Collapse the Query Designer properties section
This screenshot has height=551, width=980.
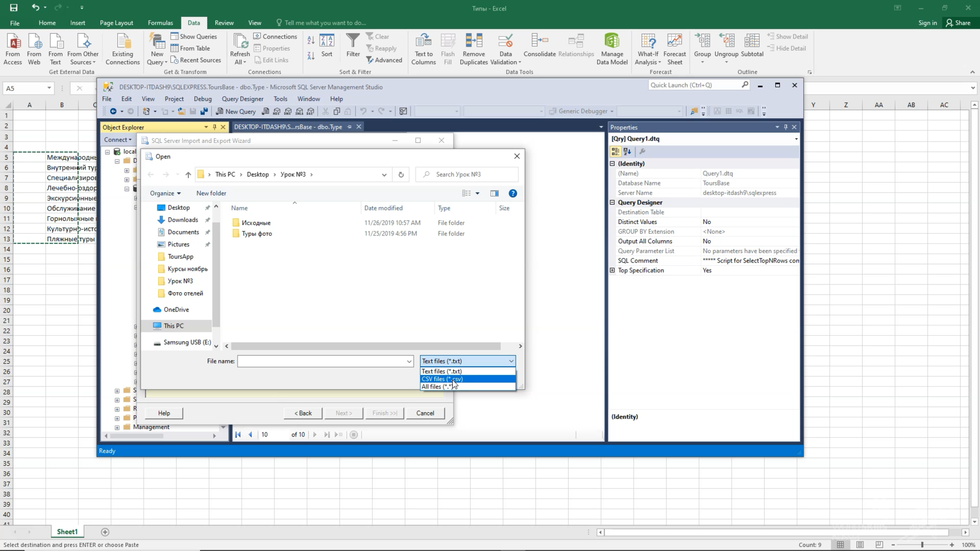tap(612, 202)
